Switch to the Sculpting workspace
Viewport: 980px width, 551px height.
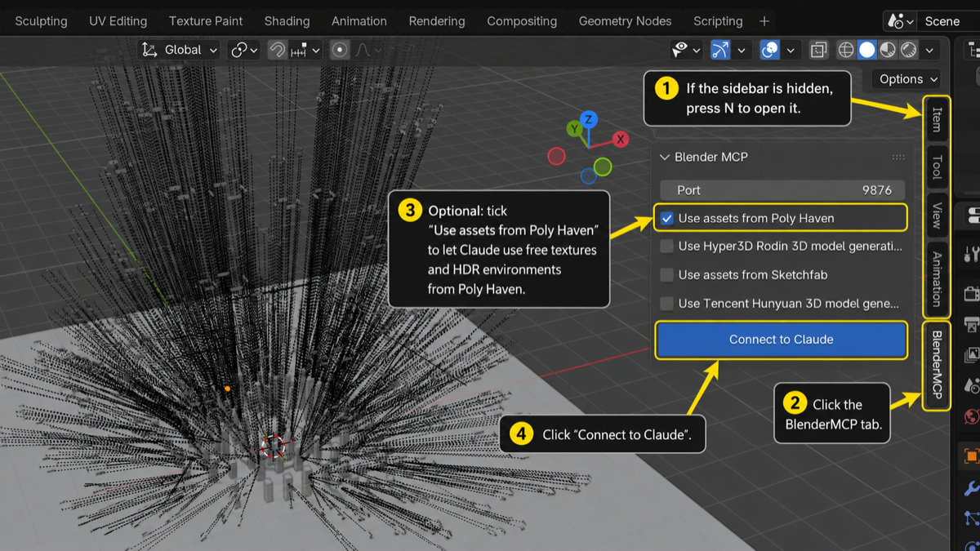tap(41, 21)
